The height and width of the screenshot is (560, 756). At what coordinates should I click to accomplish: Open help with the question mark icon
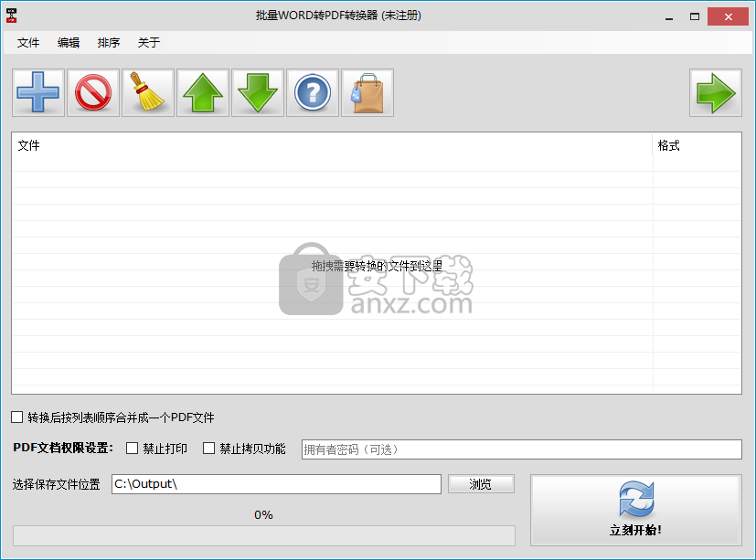[313, 92]
